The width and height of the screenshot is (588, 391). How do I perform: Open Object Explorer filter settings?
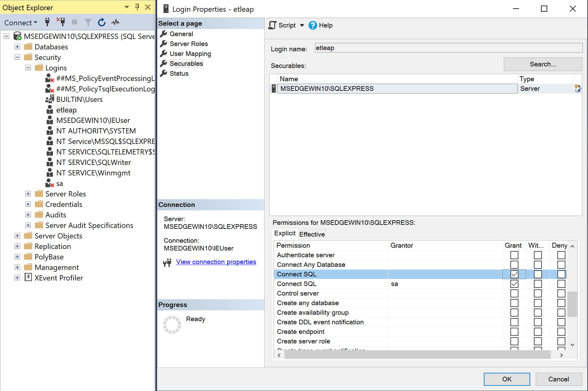pyautogui.click(x=88, y=22)
